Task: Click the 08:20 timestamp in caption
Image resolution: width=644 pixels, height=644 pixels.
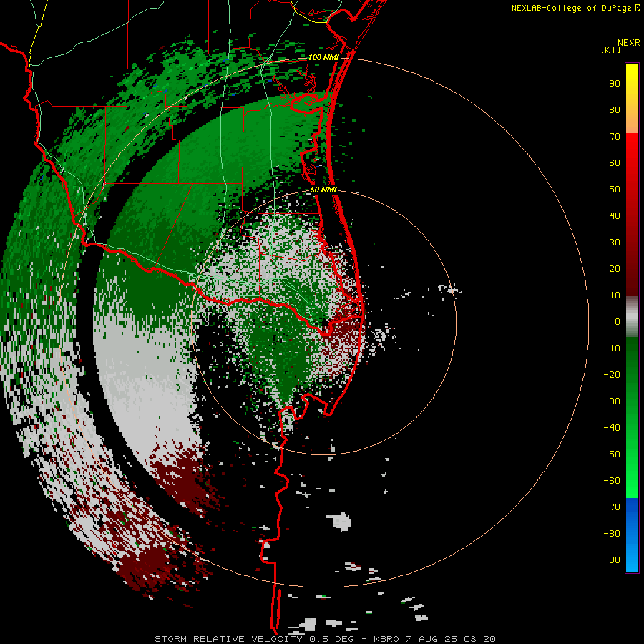Action: (x=479, y=639)
